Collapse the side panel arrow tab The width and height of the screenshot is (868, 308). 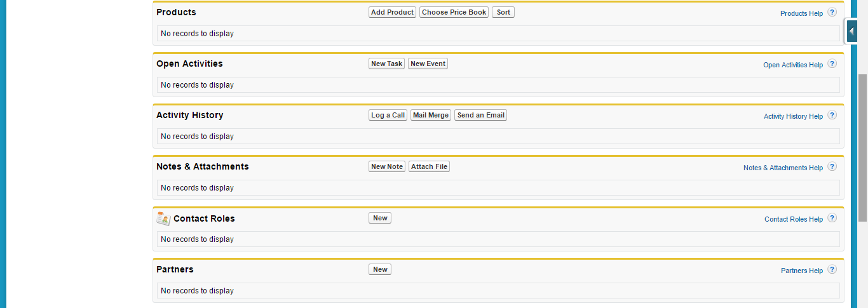851,30
